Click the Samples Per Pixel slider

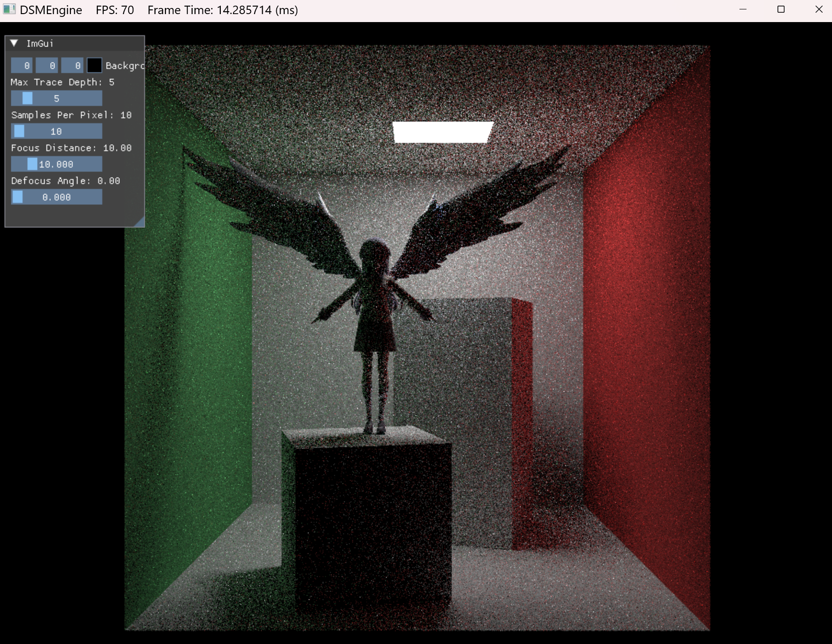click(56, 132)
